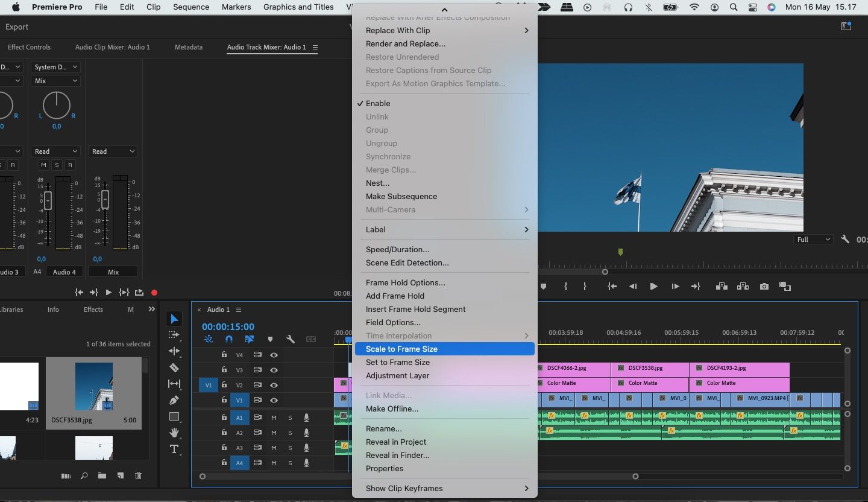Choose Scale to Frame Size menu item

(x=445, y=349)
